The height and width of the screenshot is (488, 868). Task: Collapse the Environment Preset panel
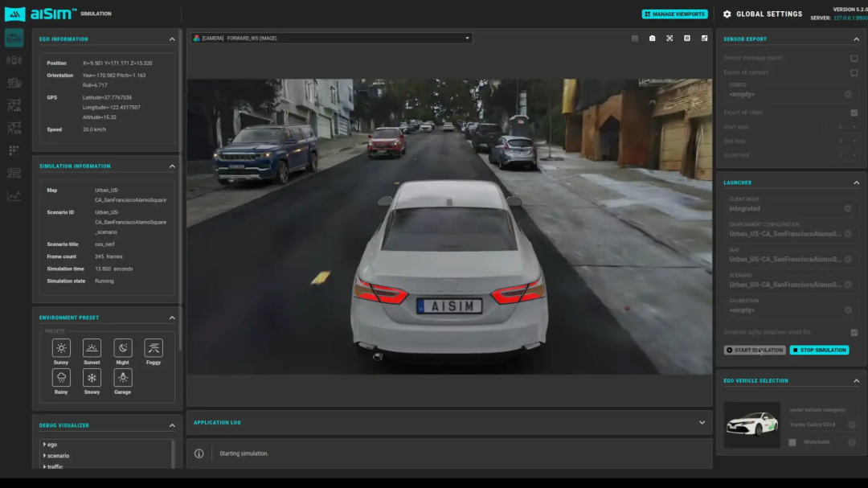[x=172, y=318]
